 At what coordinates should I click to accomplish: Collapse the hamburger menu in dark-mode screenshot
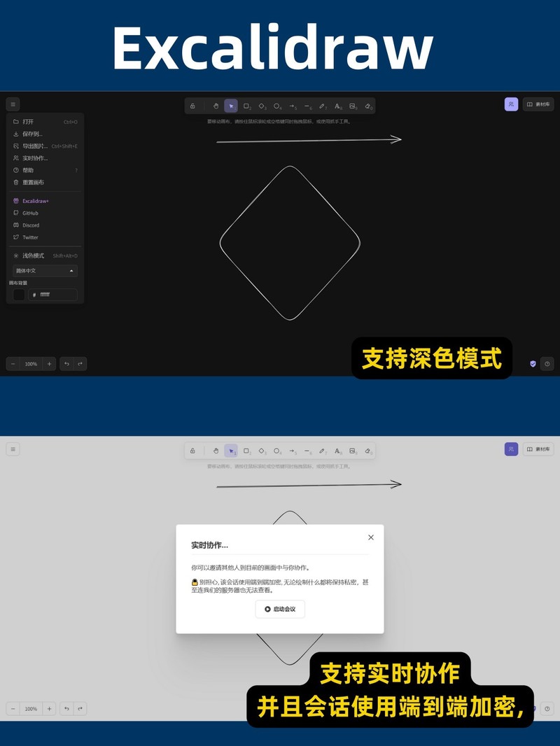(x=13, y=104)
